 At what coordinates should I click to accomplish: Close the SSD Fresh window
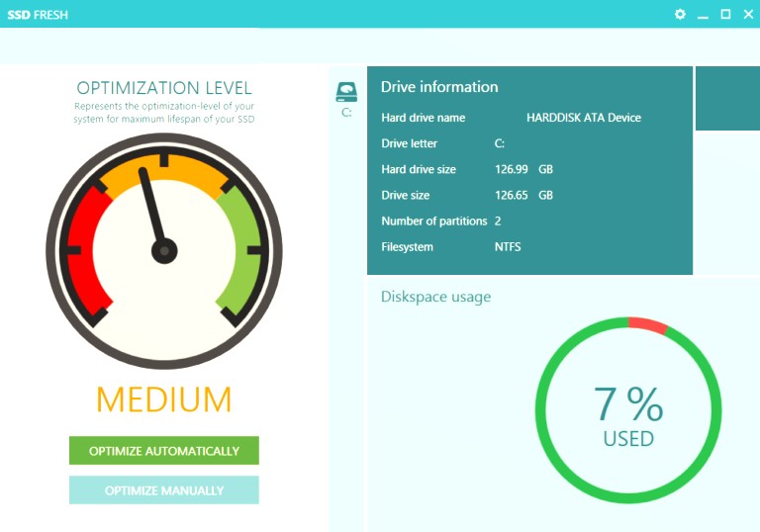[748, 14]
